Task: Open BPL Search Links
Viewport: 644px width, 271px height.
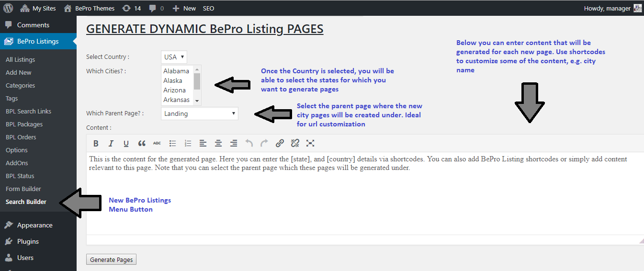Action: [x=28, y=111]
